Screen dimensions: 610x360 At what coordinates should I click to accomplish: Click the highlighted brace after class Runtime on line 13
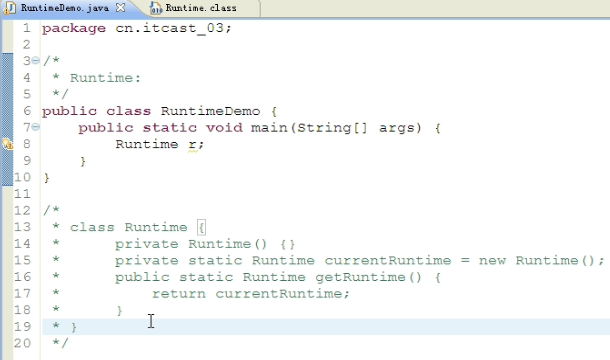tap(201, 227)
